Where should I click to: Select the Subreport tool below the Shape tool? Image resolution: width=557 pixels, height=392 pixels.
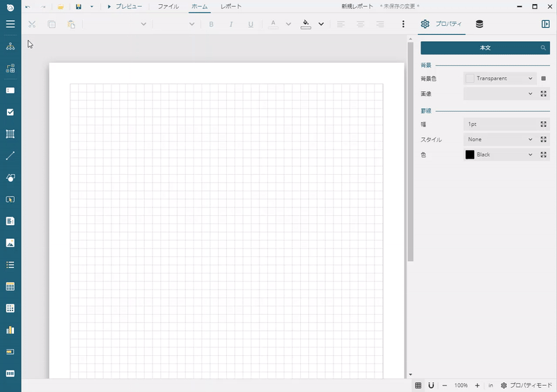click(x=10, y=199)
